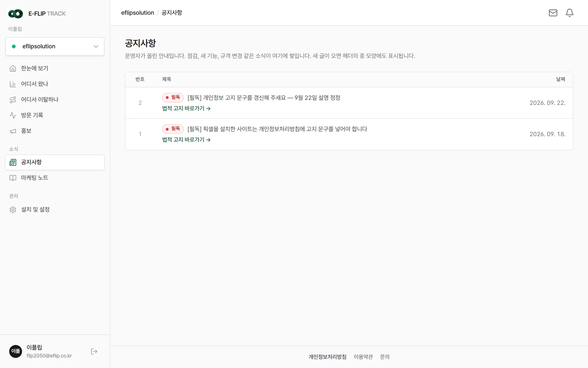Click the eflipsolution breadcrumb link
Screen dimensions: 588x368
click(138, 13)
